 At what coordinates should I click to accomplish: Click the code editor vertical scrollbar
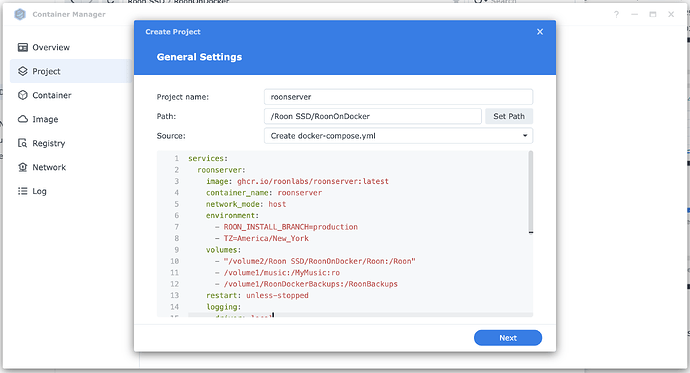pyautogui.click(x=531, y=192)
